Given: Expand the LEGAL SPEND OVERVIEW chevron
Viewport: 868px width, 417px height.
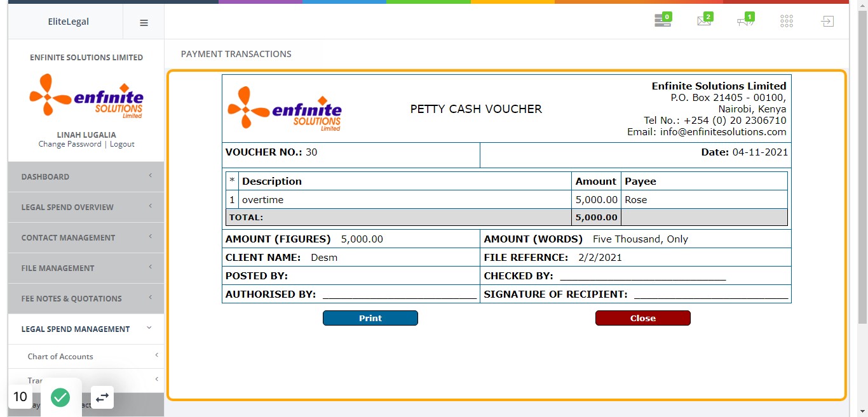Looking at the screenshot, I should point(151,206).
